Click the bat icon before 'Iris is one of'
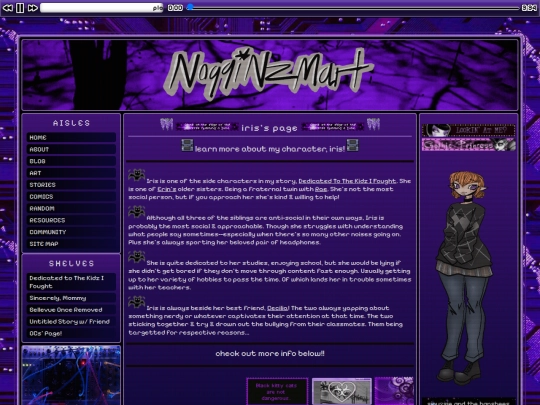540x405 pixels. (x=136, y=175)
